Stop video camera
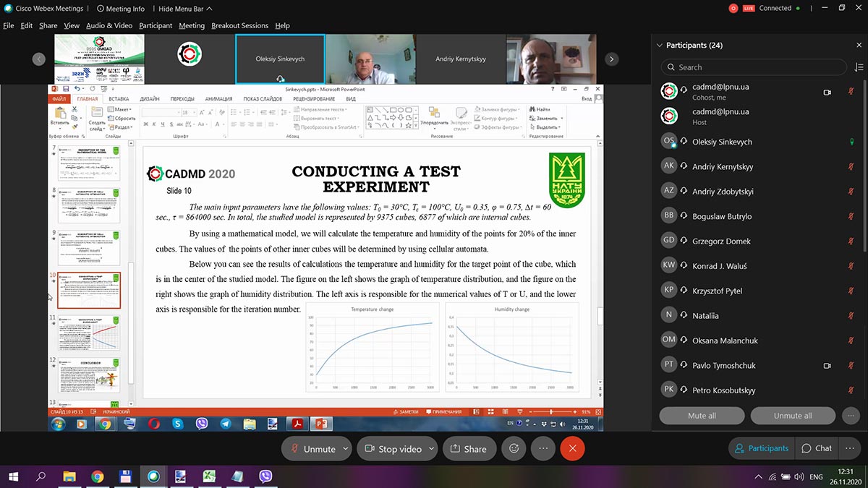Image resolution: width=868 pixels, height=488 pixels. click(x=393, y=448)
